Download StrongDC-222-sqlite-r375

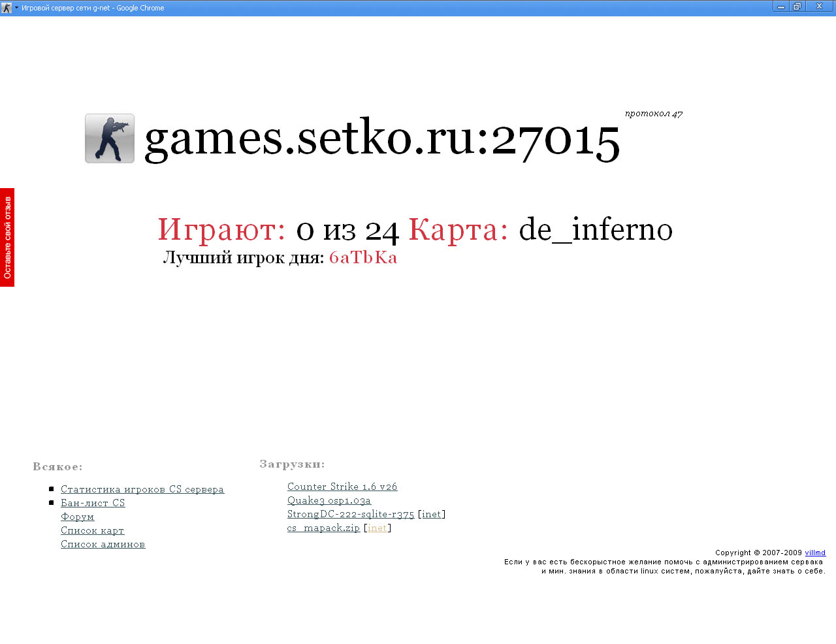(350, 513)
